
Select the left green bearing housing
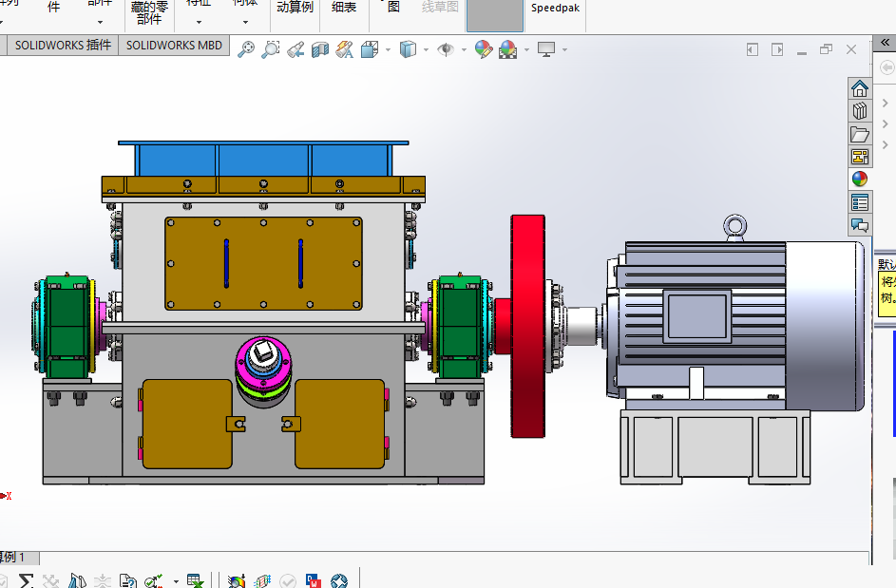[67, 328]
